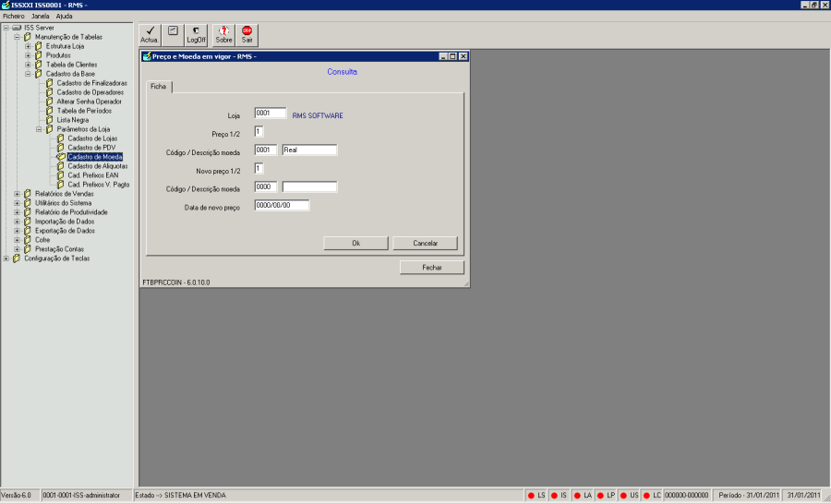Click the LS red status indicator
The height and width of the screenshot is (504, 831).
point(531,496)
